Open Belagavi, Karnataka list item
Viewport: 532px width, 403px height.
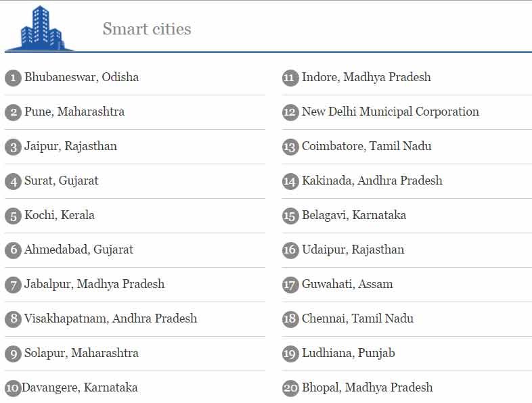point(354,215)
